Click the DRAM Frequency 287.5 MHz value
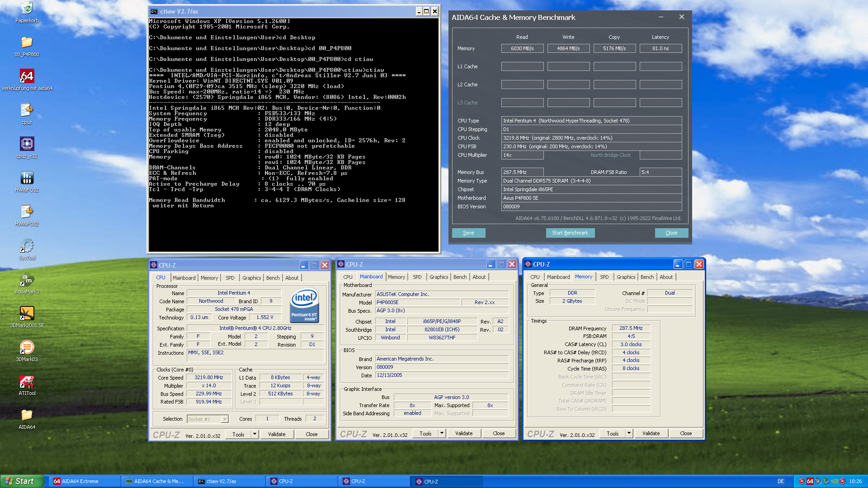 tap(631, 328)
